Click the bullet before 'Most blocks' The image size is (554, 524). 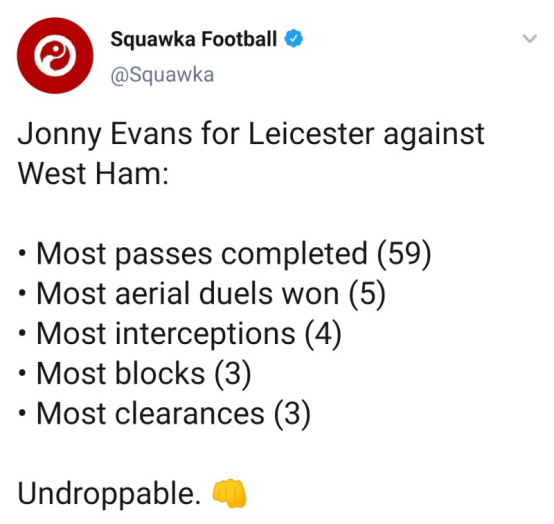(x=22, y=373)
